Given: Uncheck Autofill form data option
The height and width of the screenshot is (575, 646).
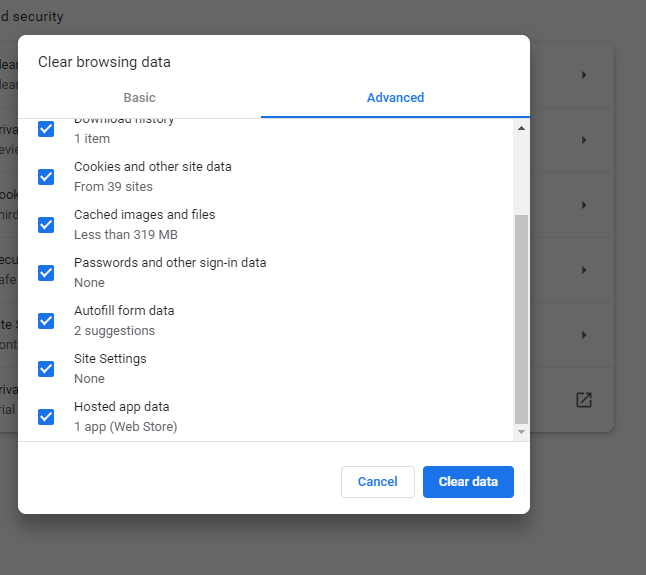Looking at the screenshot, I should 46,321.
